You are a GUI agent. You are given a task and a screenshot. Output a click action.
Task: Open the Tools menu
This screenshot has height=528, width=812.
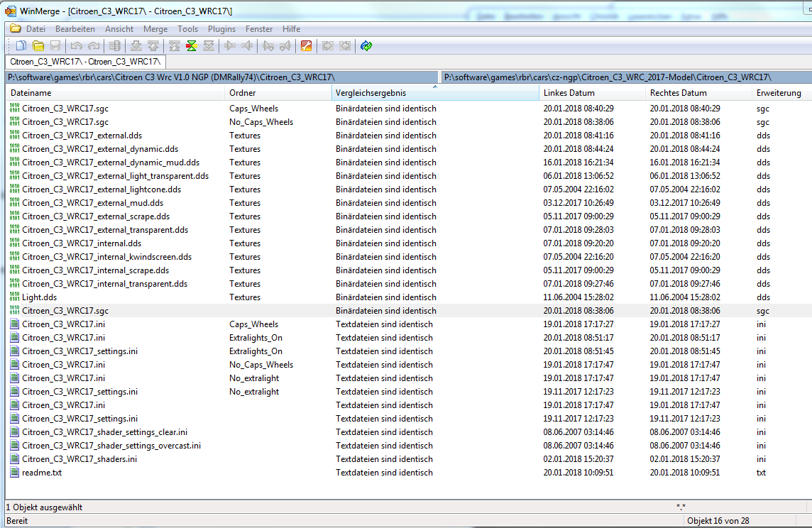point(187,29)
